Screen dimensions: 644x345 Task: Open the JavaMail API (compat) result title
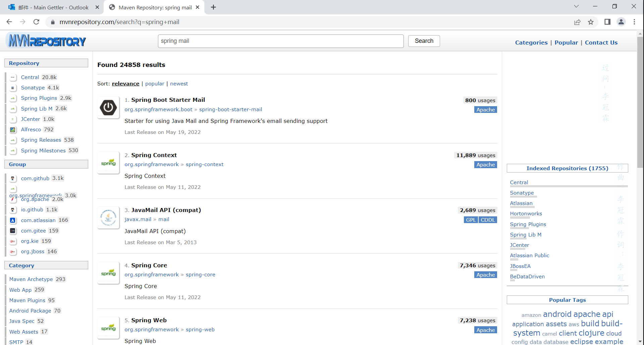pyautogui.click(x=166, y=210)
